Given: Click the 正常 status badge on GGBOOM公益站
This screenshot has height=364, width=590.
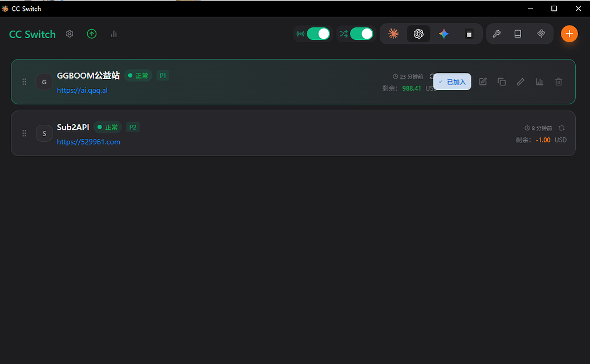Looking at the screenshot, I should [x=138, y=76].
